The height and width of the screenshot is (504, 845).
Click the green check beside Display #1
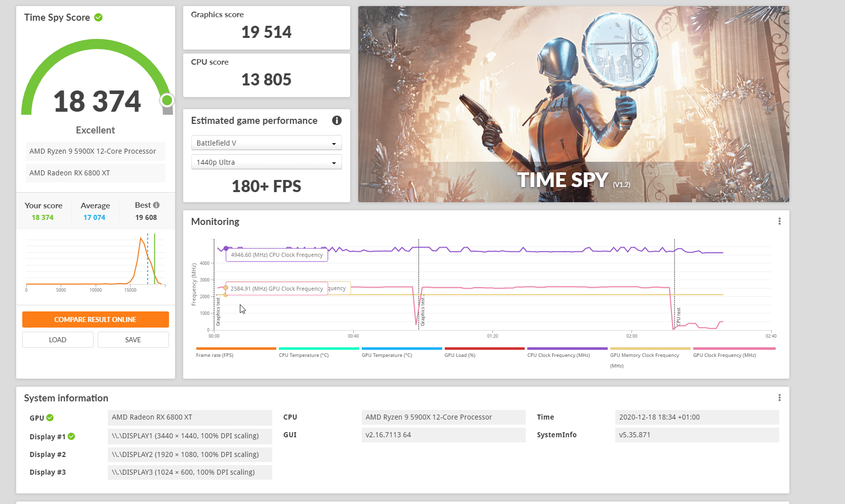coord(71,436)
